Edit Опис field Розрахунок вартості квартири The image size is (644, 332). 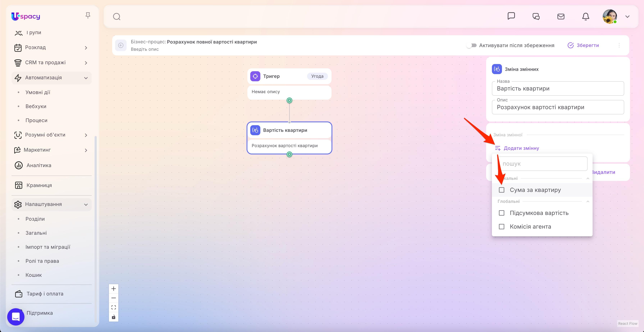tap(558, 107)
